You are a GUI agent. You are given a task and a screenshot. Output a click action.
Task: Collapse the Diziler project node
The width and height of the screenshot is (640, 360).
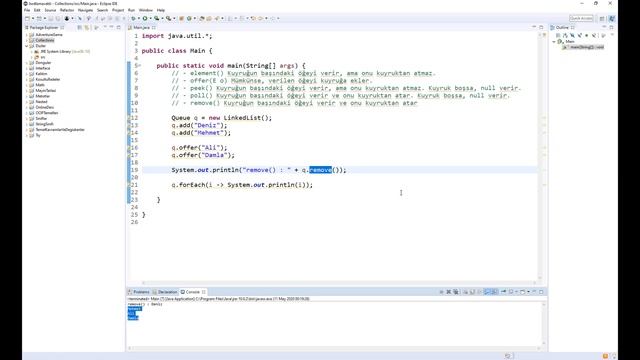point(27,46)
